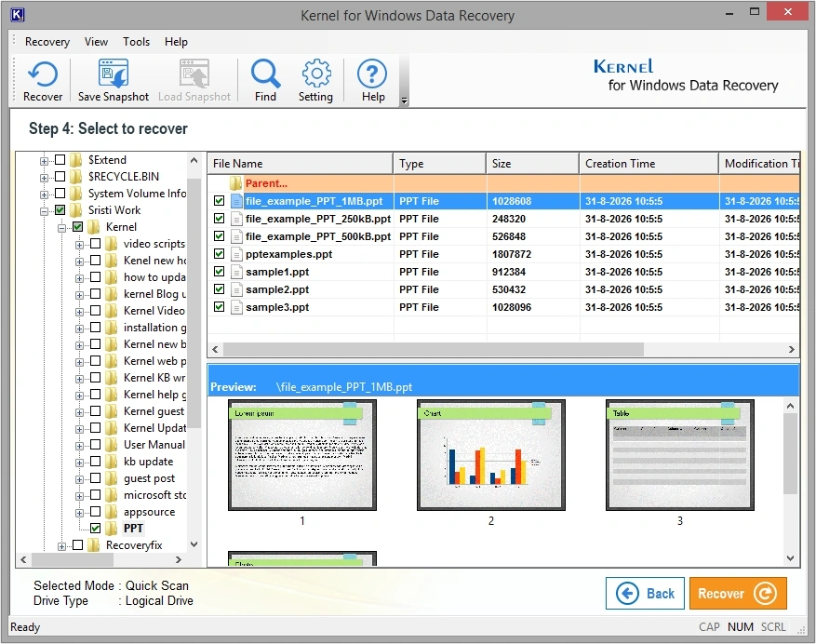The image size is (816, 644).
Task: Expand the video scripts tree node
Action: point(80,245)
